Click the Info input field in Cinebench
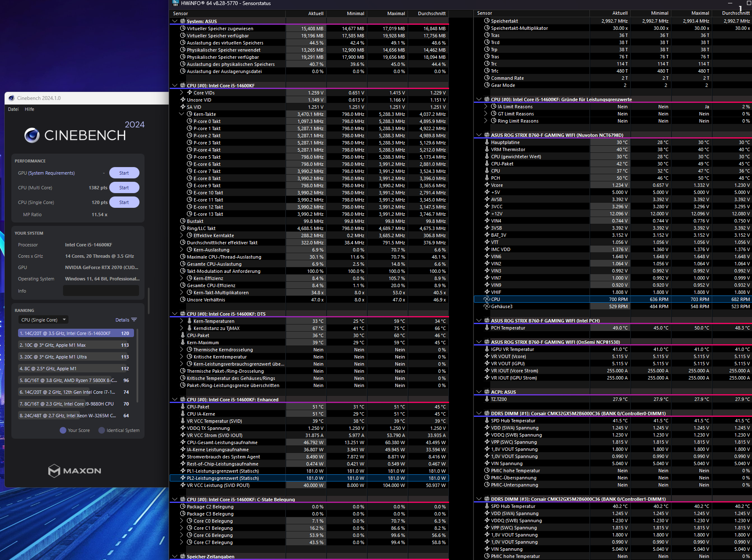Screen dimensions: 752x560 (101, 290)
